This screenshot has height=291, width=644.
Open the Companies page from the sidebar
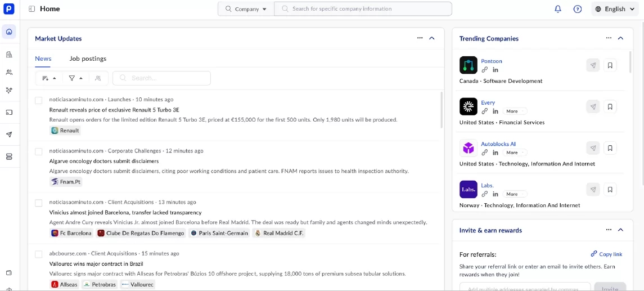[9, 55]
